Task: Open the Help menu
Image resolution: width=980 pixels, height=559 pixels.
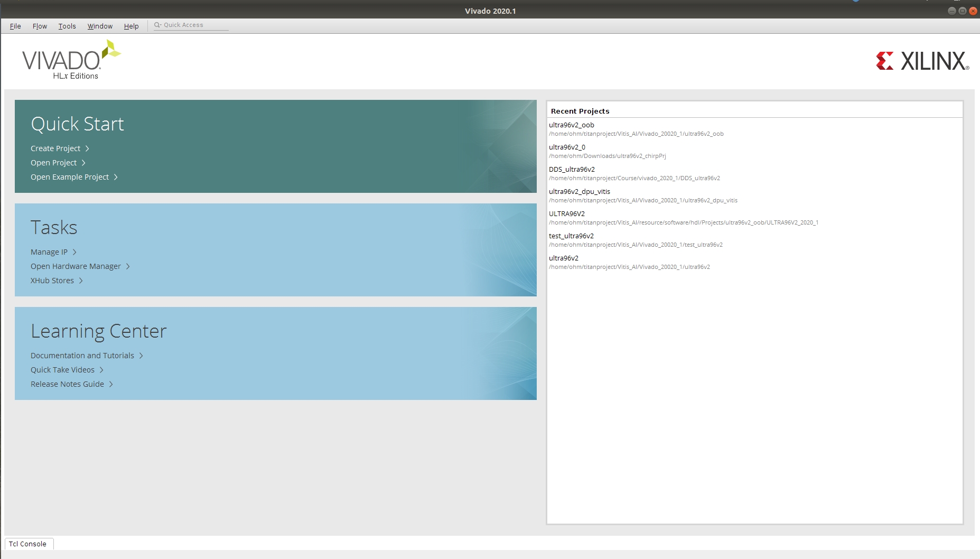Action: pos(131,26)
